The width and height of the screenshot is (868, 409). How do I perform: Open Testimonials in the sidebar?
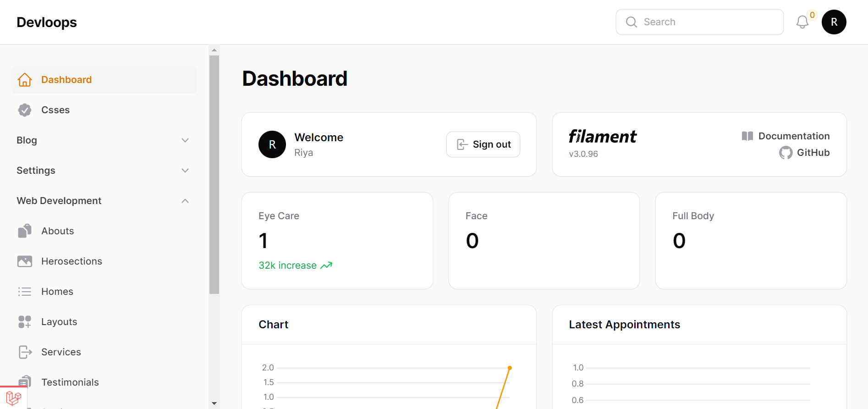point(70,382)
